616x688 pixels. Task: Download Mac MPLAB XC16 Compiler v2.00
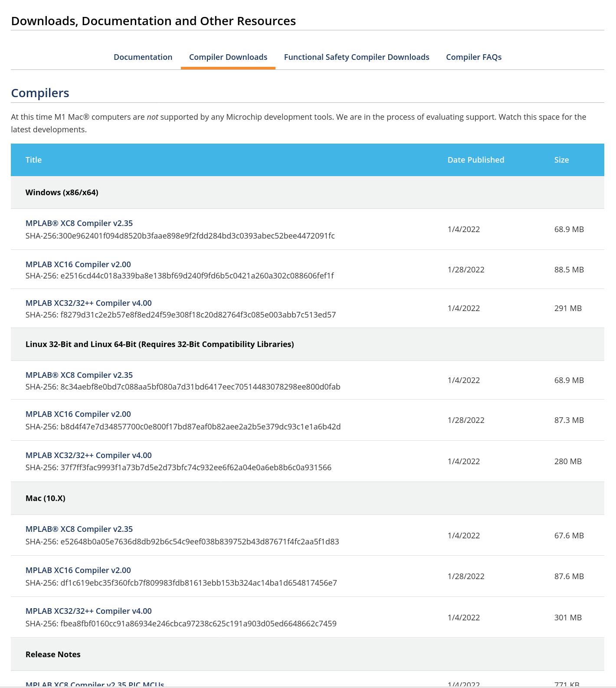pyautogui.click(x=78, y=570)
